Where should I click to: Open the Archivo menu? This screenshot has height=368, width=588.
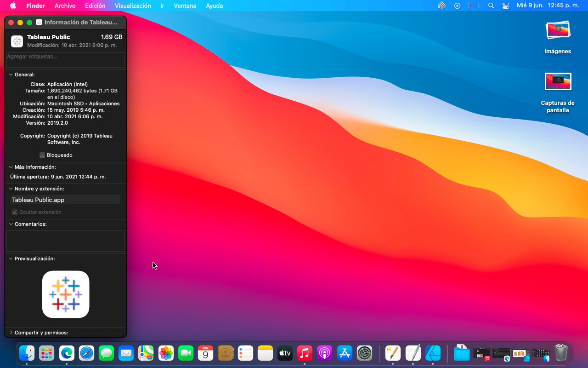click(65, 6)
